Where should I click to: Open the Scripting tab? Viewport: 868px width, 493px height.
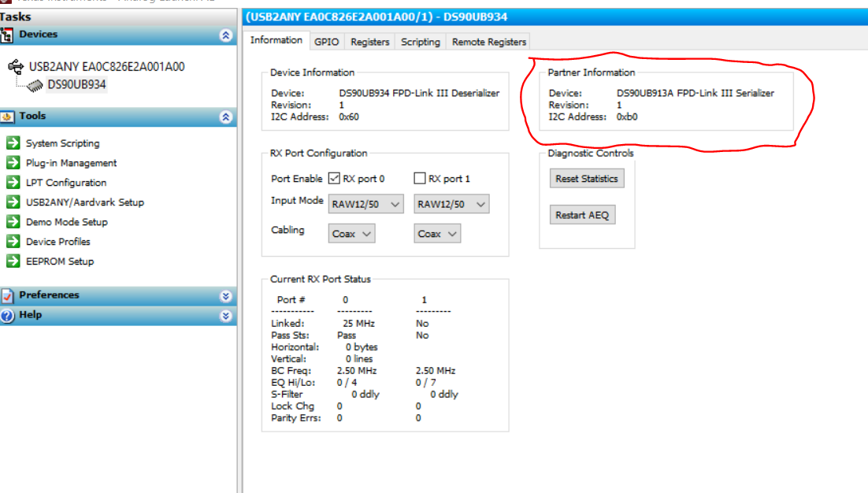point(421,42)
